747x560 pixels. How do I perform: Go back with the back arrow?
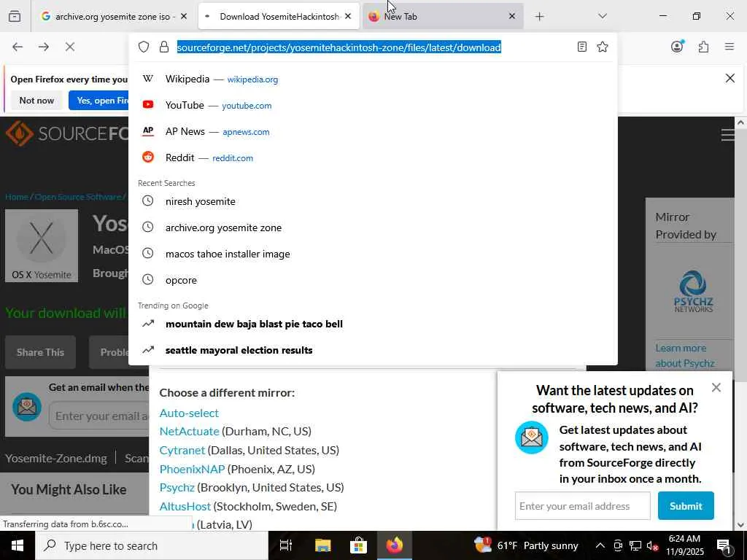pos(18,47)
